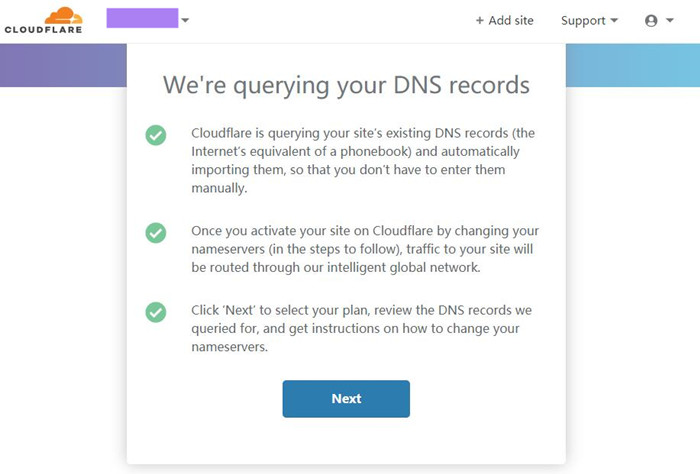Expand the user profile dropdown arrow

pos(670,20)
